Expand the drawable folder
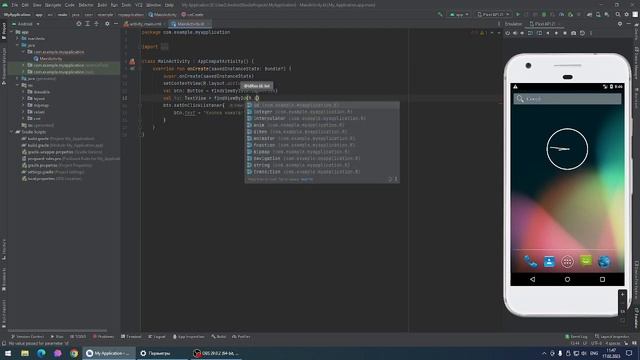640x360 pixels. point(23,92)
